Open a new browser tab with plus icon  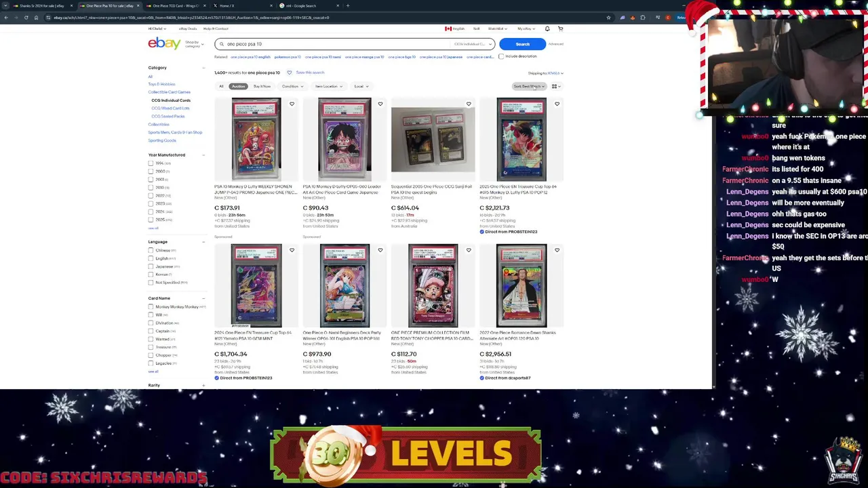point(348,5)
